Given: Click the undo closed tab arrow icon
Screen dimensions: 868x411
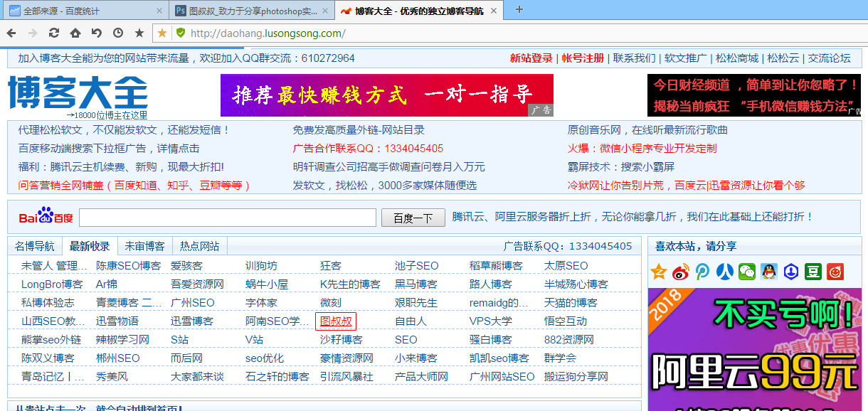Looking at the screenshot, I should [x=97, y=33].
